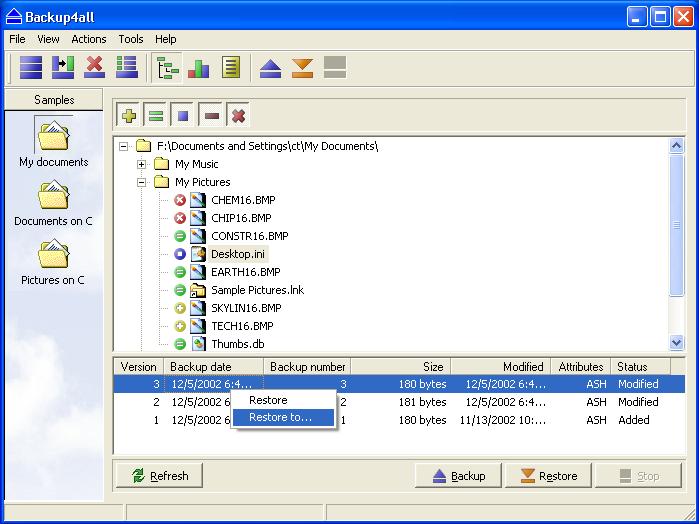Screen dimensions: 699x524
Task: Click red status icon beside CHIP16.BMP
Action: pos(180,218)
